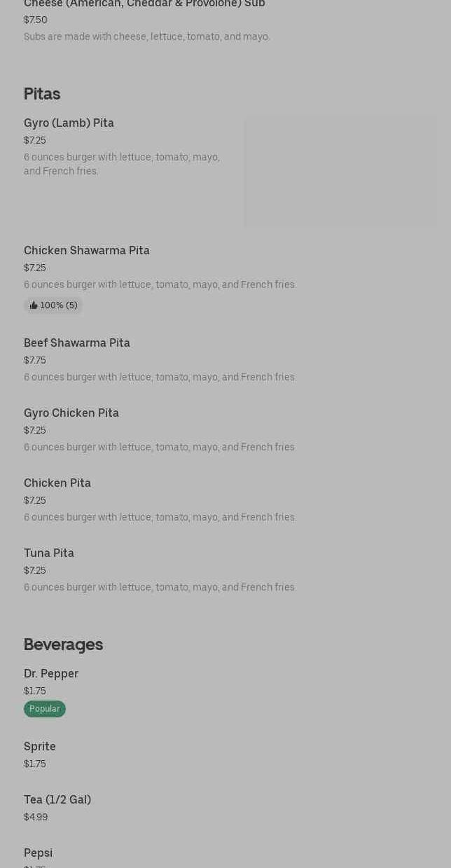
Task: Click the Popular badge under Dr. Pepper
Action: click(45, 709)
